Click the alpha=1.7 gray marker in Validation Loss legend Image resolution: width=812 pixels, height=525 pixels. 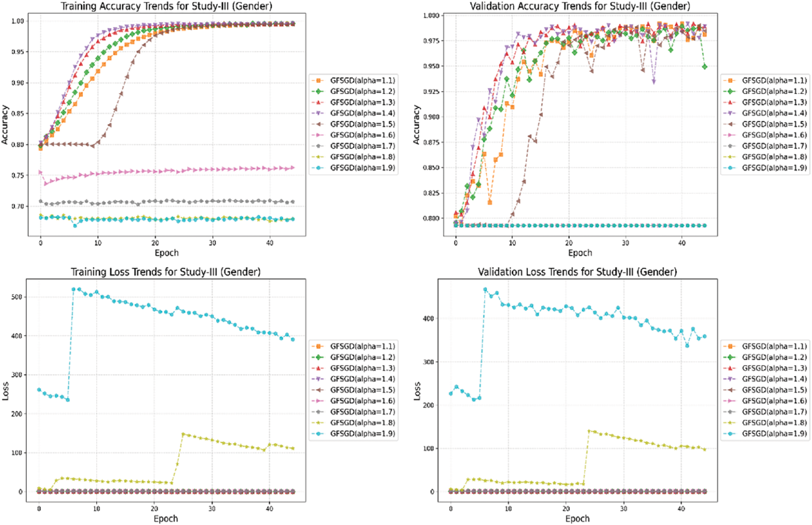tap(730, 412)
